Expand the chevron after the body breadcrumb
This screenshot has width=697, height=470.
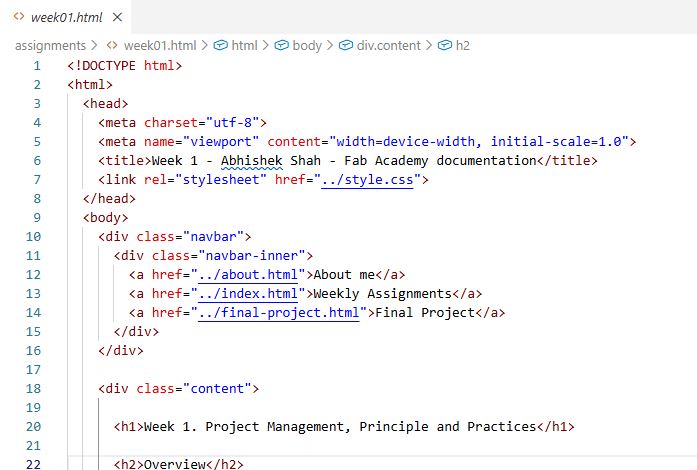coord(329,45)
